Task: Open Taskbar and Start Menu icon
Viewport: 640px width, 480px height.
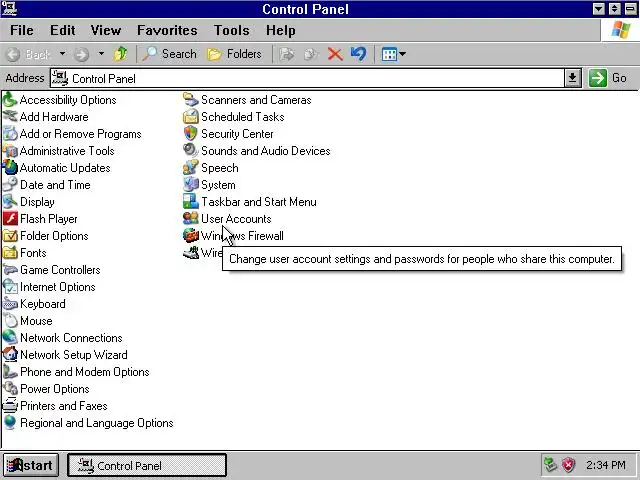Action: [x=191, y=202]
